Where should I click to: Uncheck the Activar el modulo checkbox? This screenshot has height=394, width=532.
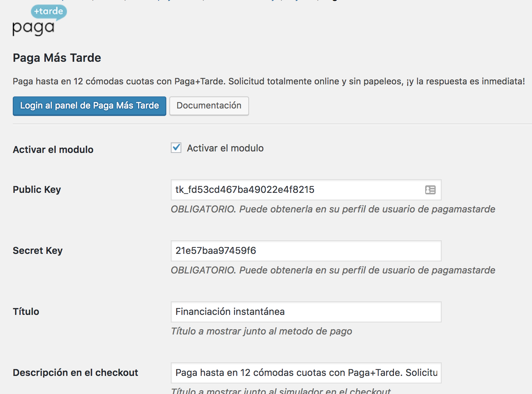176,148
